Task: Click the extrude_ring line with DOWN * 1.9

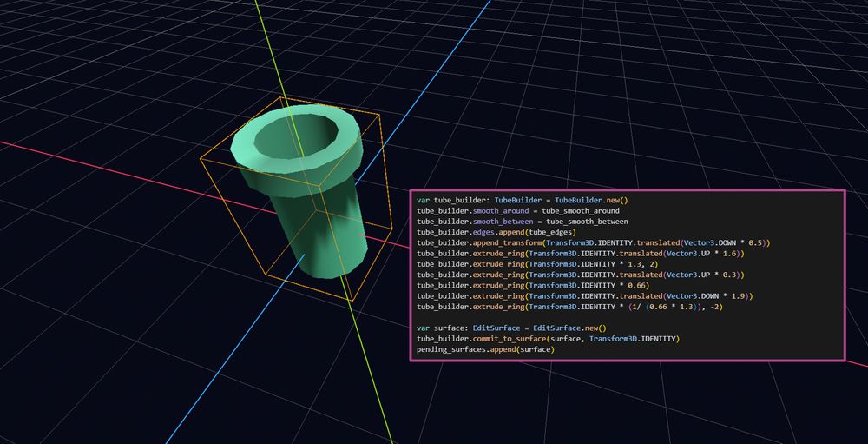Action: (585, 296)
